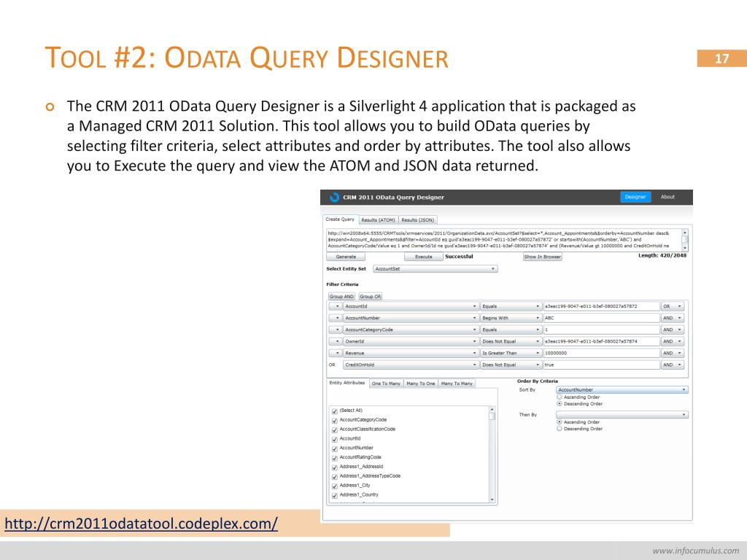Open the OR logical operator dropdown in the AccountId row
Viewport: 747px width, 560px height.
coord(672,306)
